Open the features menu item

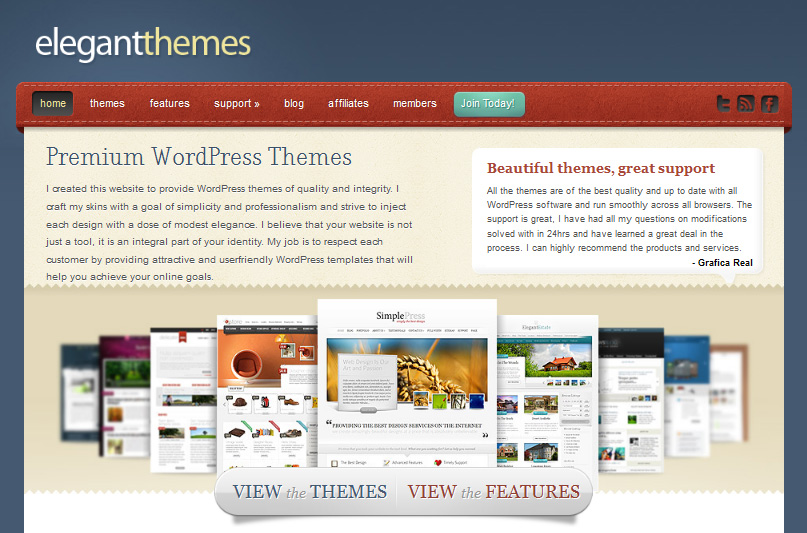169,103
